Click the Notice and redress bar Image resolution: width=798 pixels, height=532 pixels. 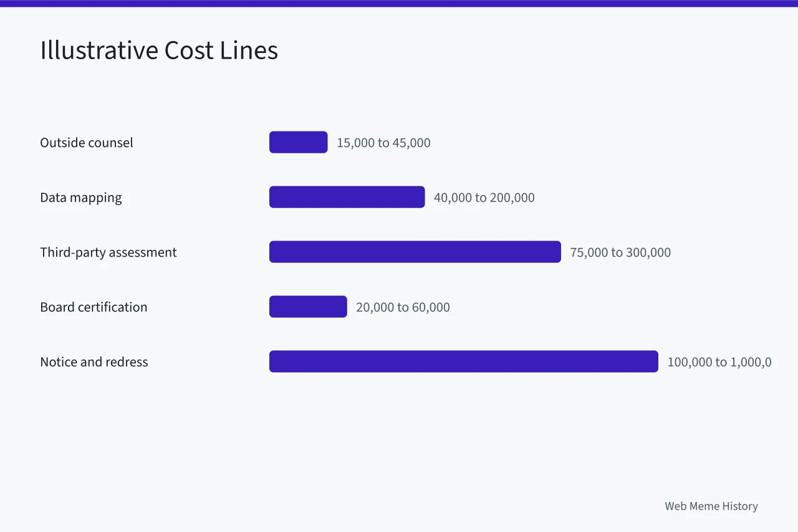(464, 361)
